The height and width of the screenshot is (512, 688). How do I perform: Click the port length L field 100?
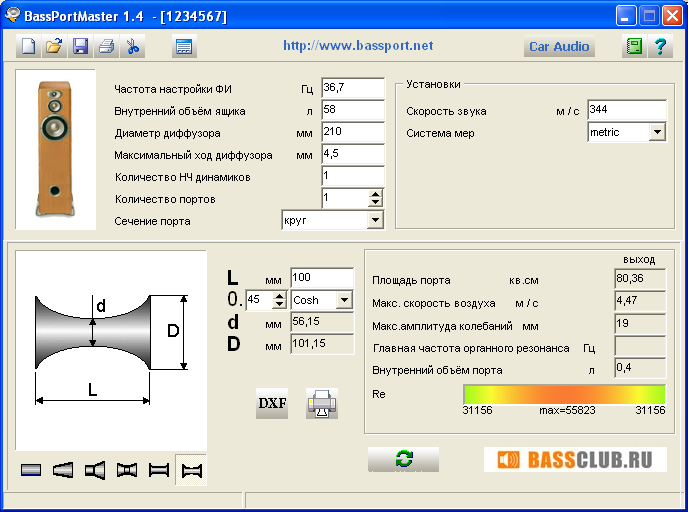pos(322,278)
